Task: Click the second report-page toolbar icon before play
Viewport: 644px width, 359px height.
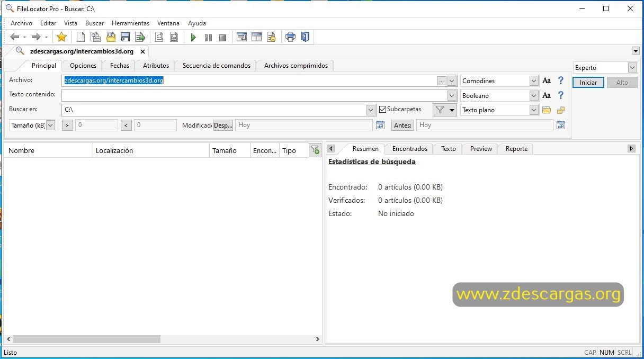Action: coord(174,37)
